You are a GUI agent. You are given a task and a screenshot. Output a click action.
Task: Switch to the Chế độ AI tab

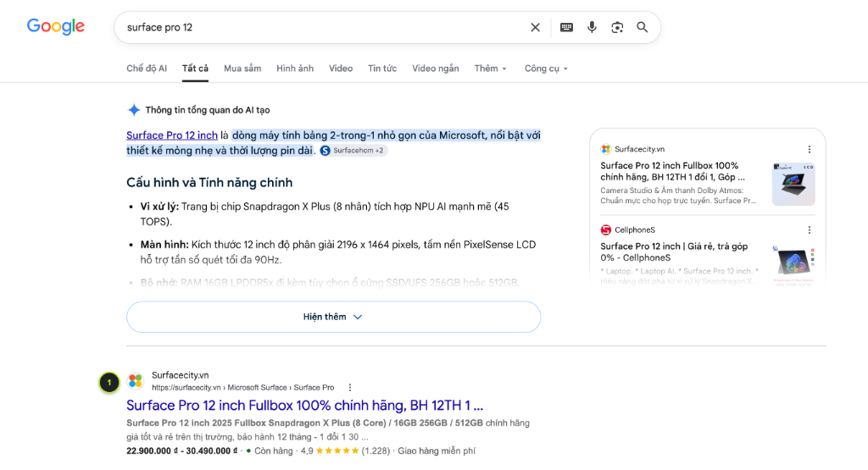[x=147, y=69]
